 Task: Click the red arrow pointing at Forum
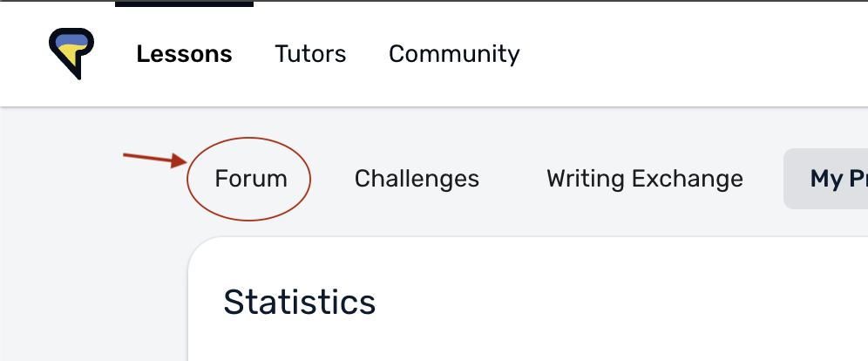[156, 160]
